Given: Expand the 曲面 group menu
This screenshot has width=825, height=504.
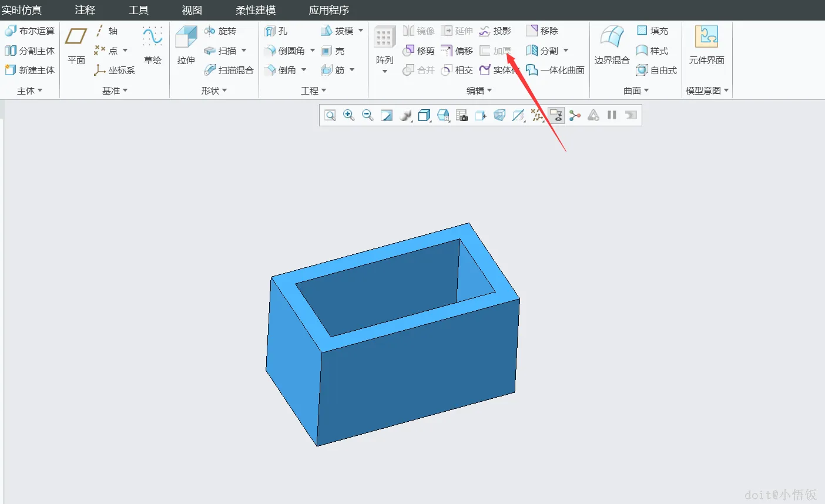Looking at the screenshot, I should click(x=636, y=90).
